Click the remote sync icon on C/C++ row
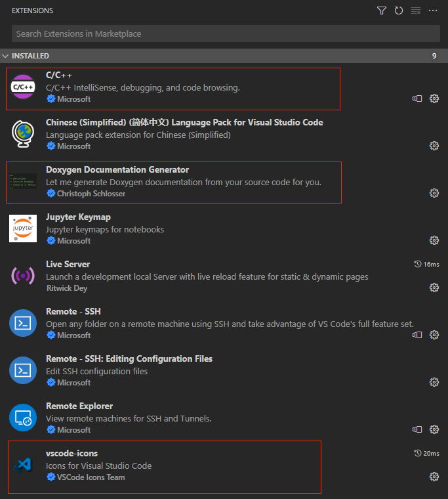This screenshot has width=448, height=499. pyautogui.click(x=417, y=98)
